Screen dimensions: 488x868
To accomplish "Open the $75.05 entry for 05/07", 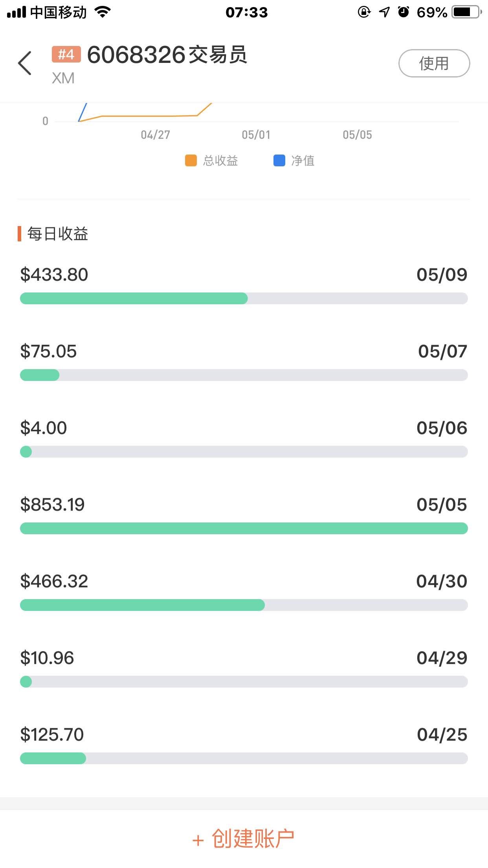I will [x=244, y=361].
